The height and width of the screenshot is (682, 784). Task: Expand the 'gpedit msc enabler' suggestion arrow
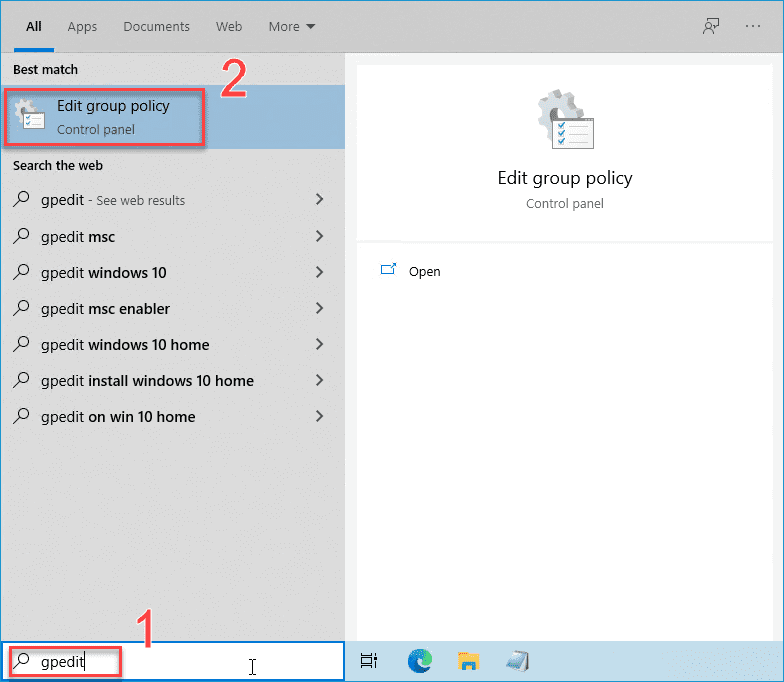tap(320, 308)
